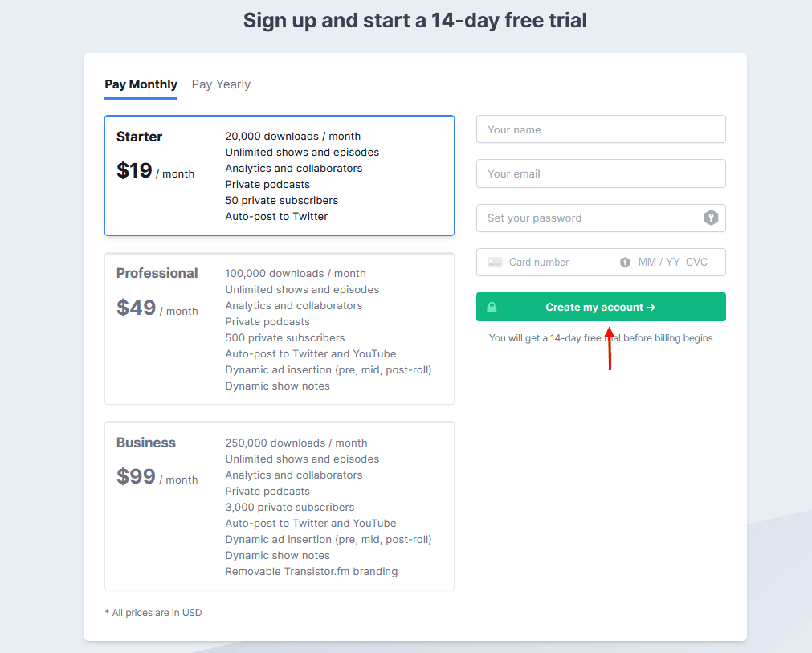Click the Starter plan heading

coord(139,137)
